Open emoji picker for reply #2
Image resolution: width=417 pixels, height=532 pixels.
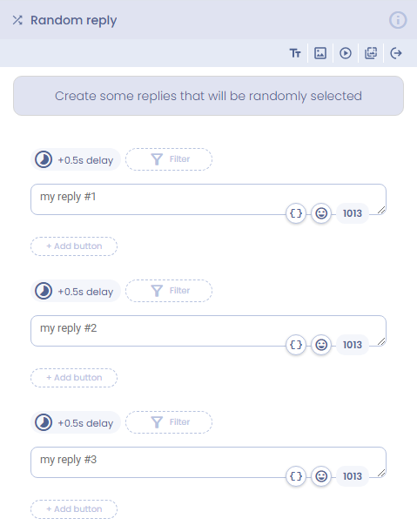tap(321, 345)
